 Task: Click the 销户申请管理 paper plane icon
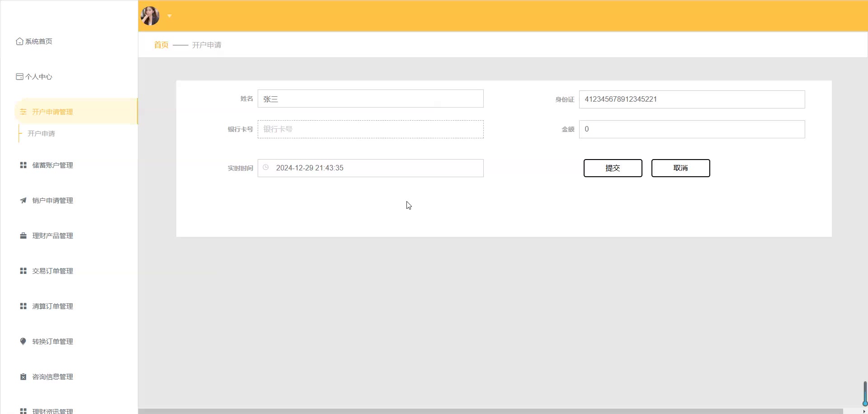[x=23, y=201]
